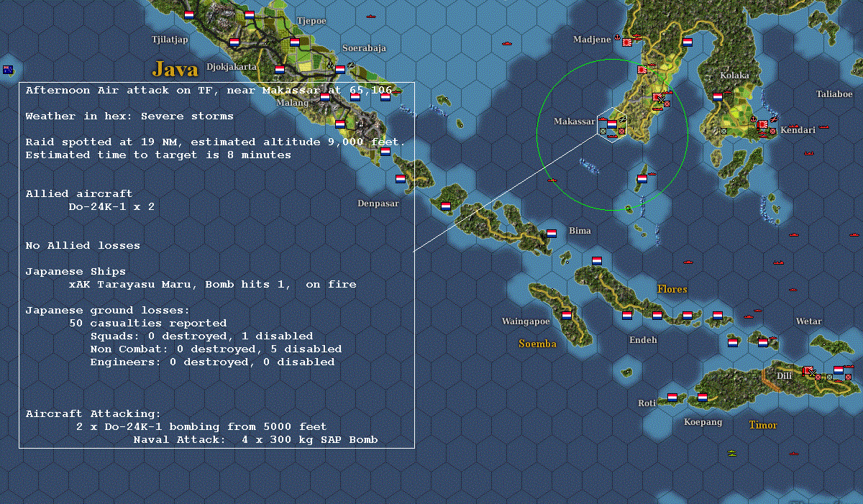Select Japanese flag between Madjene and Makassar
Viewport: 863px width, 504px height.
tap(641, 70)
